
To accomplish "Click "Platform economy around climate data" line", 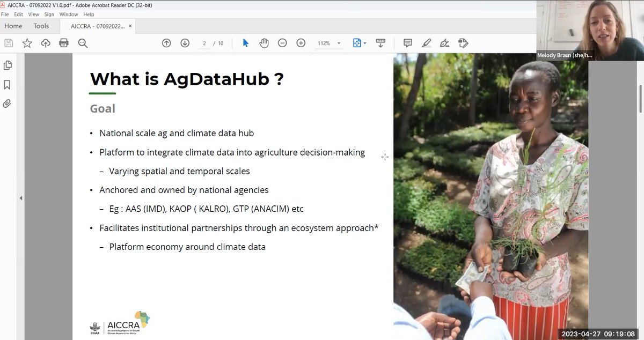I will point(187,247).
